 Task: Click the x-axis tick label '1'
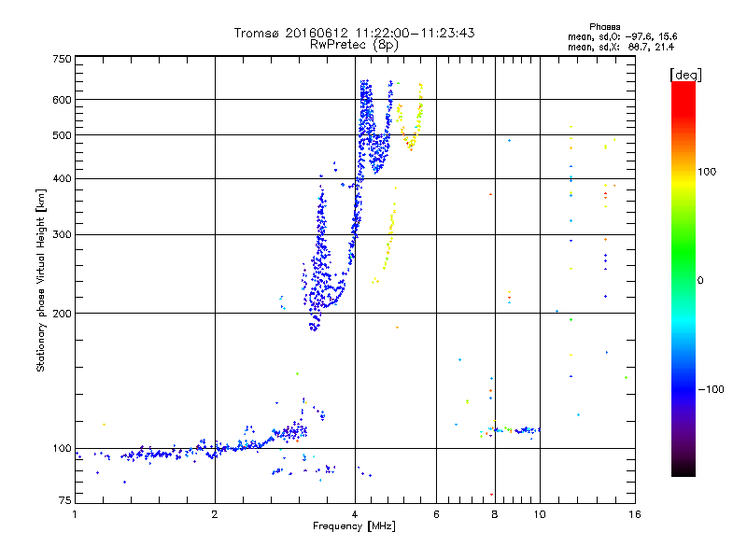click(75, 514)
